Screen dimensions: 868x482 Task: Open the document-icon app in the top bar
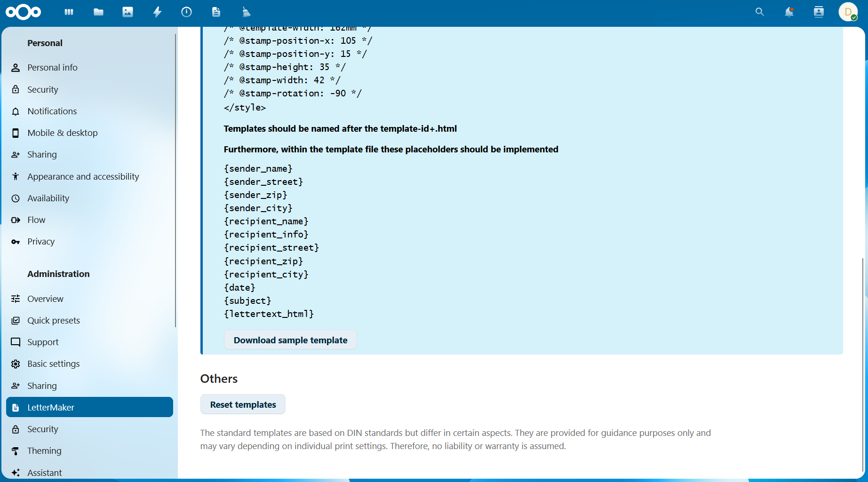click(x=216, y=12)
